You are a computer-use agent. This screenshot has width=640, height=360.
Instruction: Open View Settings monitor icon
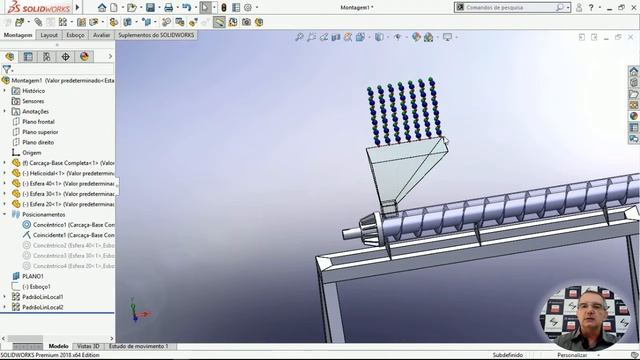(x=447, y=37)
